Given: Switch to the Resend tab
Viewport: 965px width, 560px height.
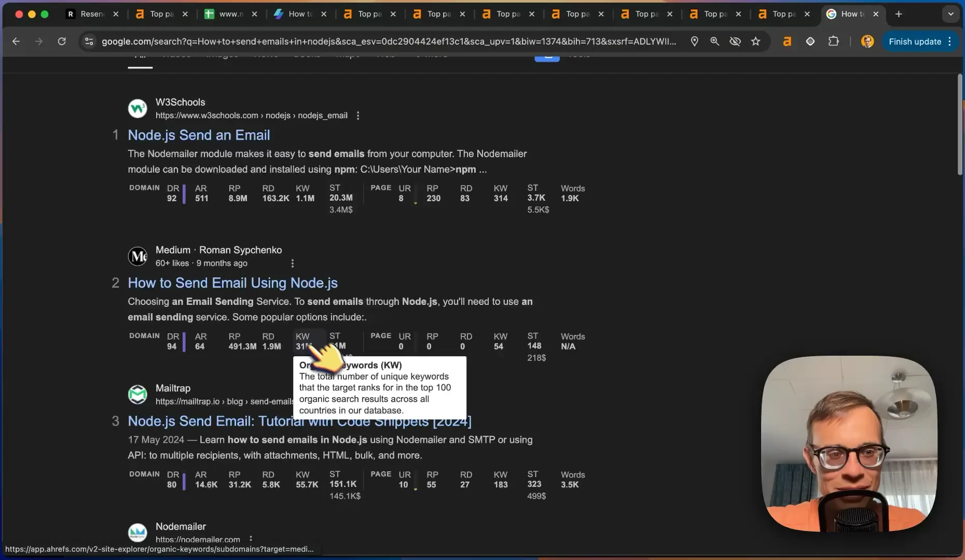Looking at the screenshot, I should point(92,14).
